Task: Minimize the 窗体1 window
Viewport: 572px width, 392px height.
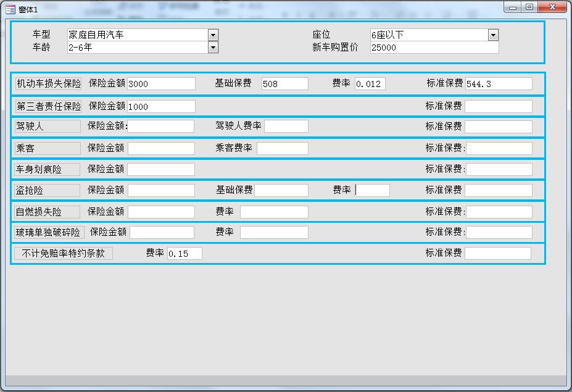Action: pos(513,7)
